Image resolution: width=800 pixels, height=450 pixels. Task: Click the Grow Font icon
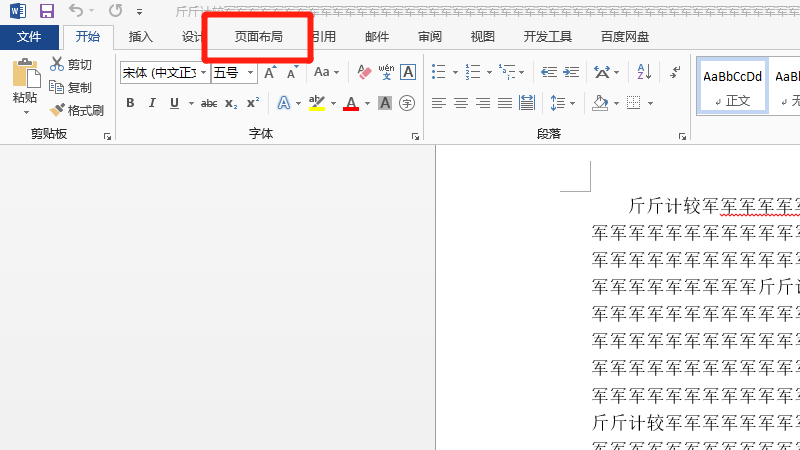[270, 73]
